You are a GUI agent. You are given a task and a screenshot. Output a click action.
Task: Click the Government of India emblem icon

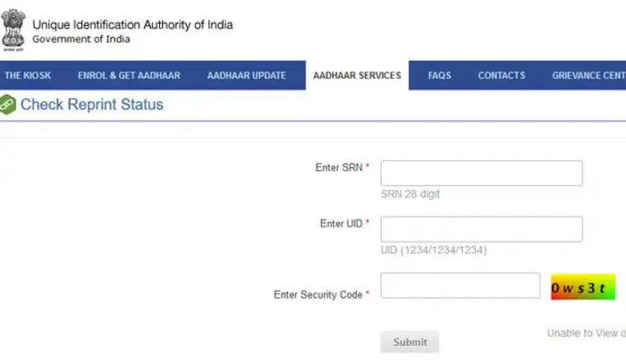coord(13,30)
